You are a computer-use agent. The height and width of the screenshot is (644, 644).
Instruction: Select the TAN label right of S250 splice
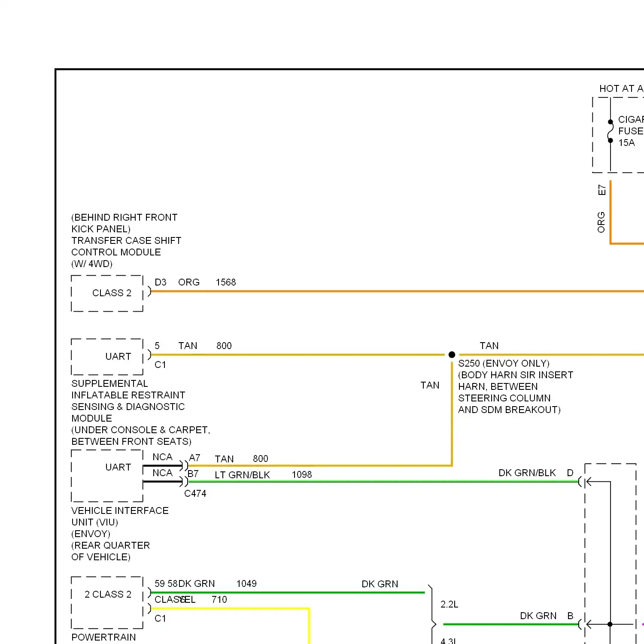[x=489, y=346]
